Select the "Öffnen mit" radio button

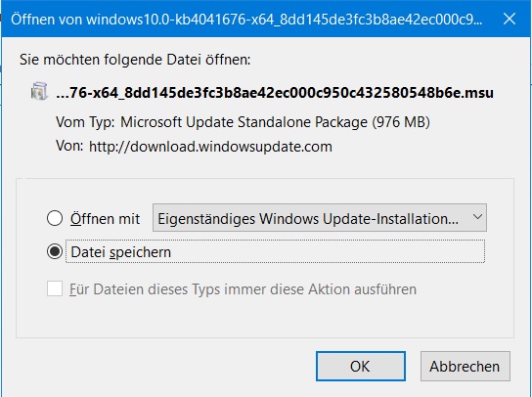(55, 218)
